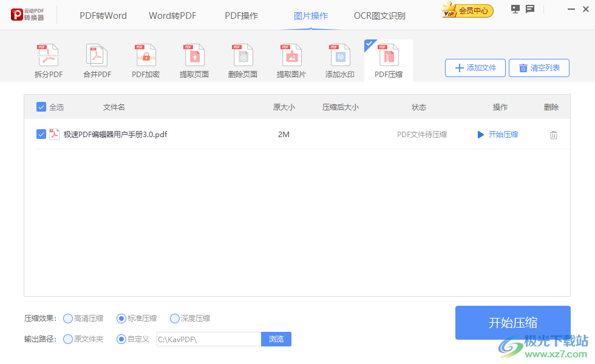Open the 拆分PDF split tool

(48, 61)
